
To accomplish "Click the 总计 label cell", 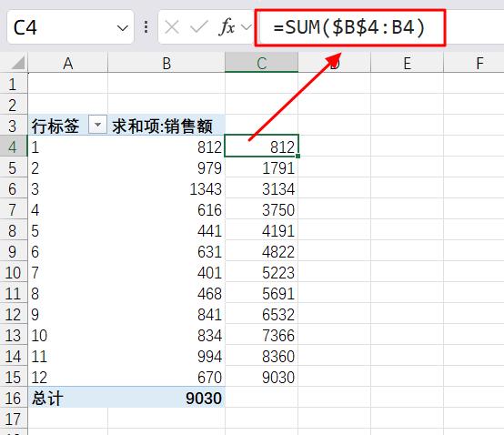I will point(68,398).
